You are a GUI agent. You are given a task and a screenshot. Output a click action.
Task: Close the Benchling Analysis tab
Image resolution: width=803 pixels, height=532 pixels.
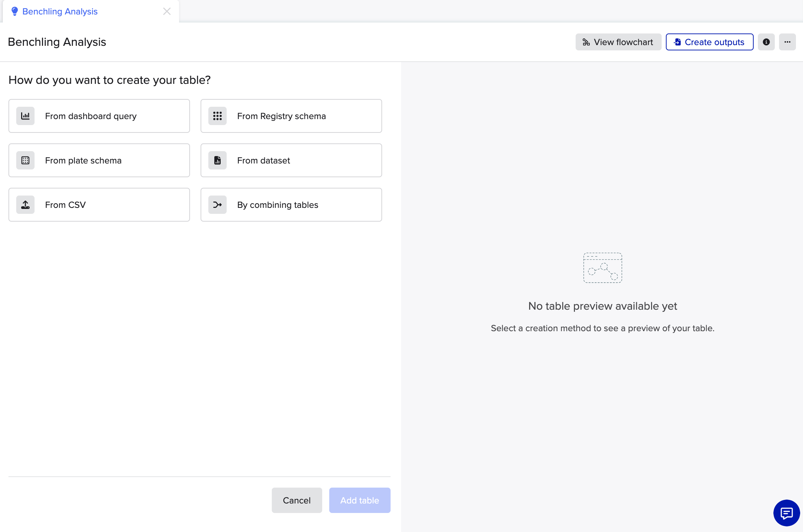[167, 11]
